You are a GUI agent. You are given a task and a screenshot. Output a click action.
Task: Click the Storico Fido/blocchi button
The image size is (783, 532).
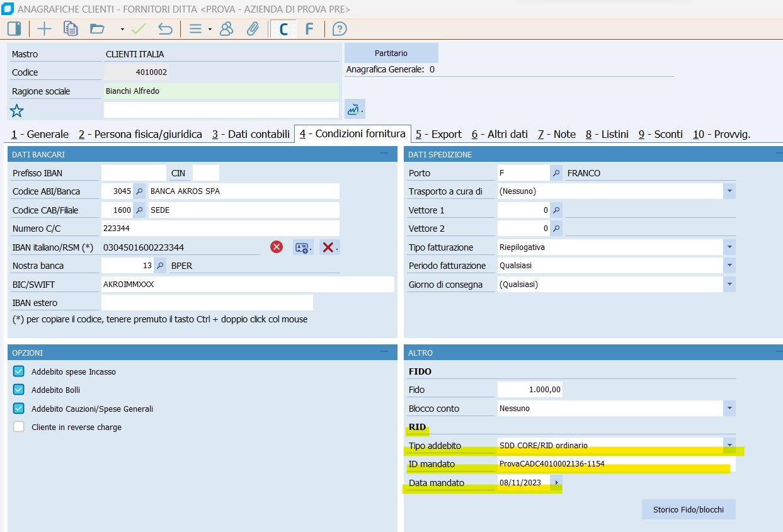click(x=689, y=509)
